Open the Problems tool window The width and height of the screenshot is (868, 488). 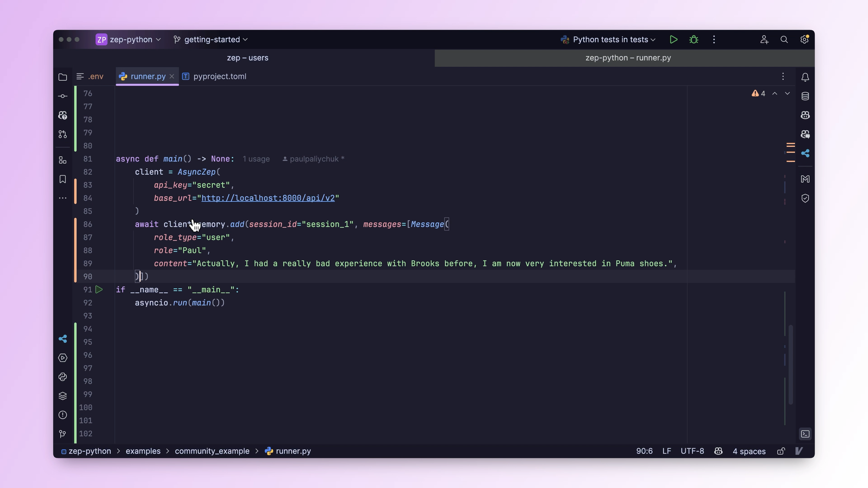coord(62,415)
